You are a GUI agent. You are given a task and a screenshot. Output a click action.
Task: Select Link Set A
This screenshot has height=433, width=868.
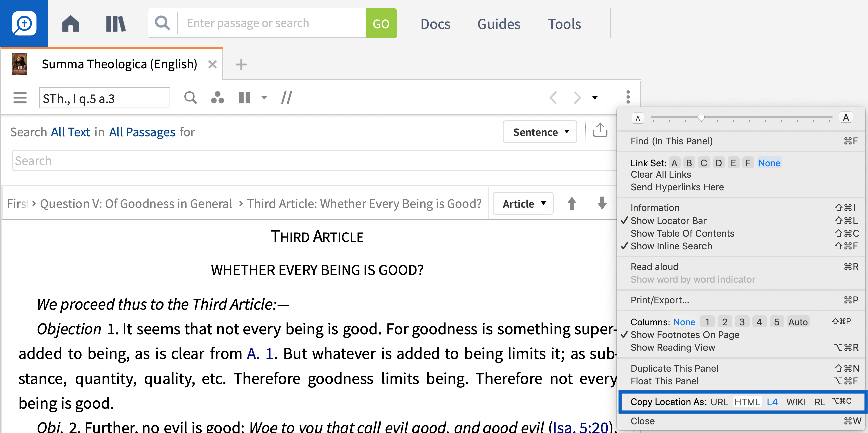[x=674, y=163]
